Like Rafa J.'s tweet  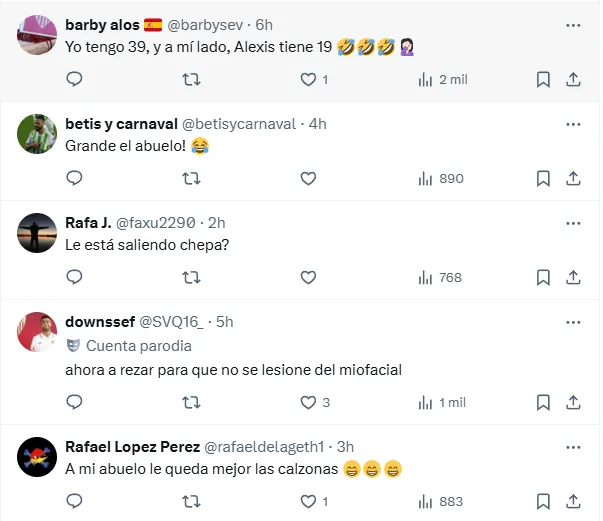(x=308, y=278)
